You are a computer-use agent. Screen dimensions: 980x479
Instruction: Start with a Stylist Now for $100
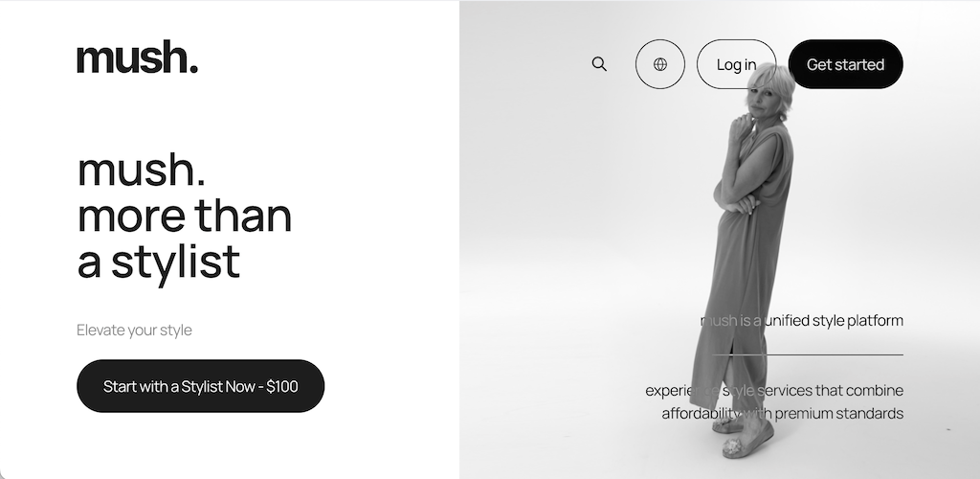coord(201,386)
